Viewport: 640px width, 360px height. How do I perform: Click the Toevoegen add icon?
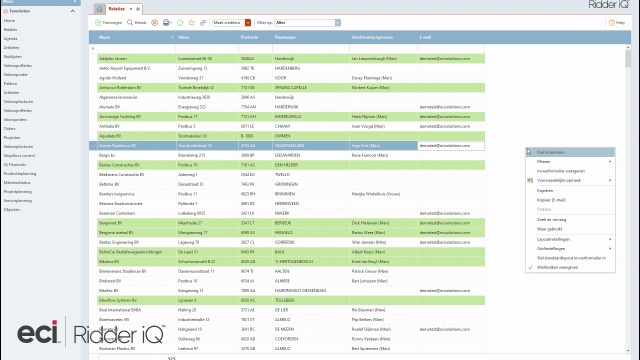coord(98,23)
